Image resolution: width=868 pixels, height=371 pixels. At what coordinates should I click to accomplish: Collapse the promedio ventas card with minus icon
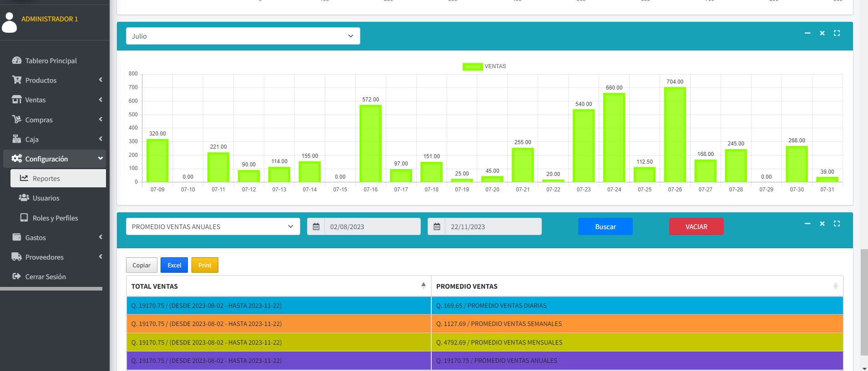[807, 224]
